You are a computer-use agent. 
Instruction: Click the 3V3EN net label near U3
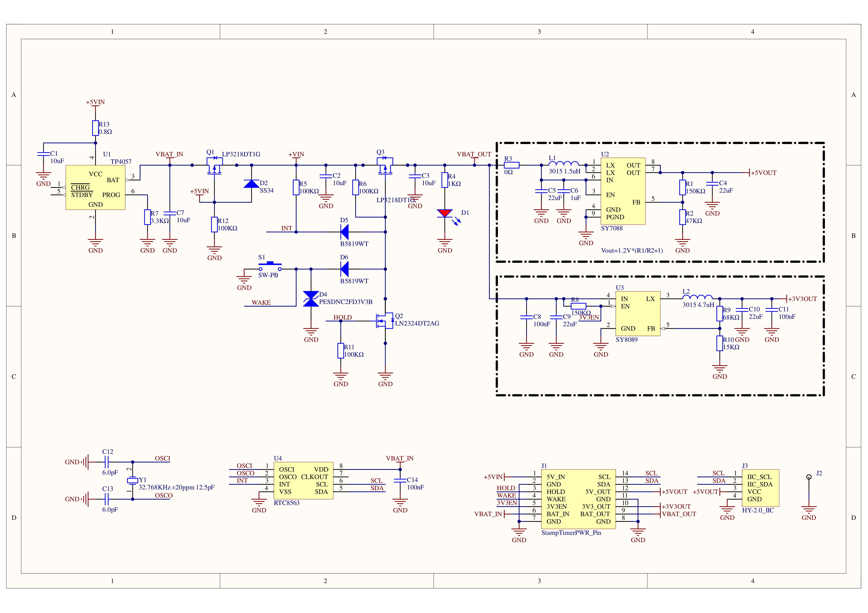[589, 317]
